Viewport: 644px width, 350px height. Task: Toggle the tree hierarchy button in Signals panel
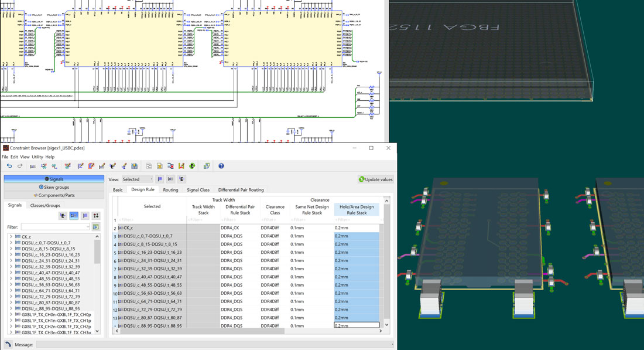point(63,216)
